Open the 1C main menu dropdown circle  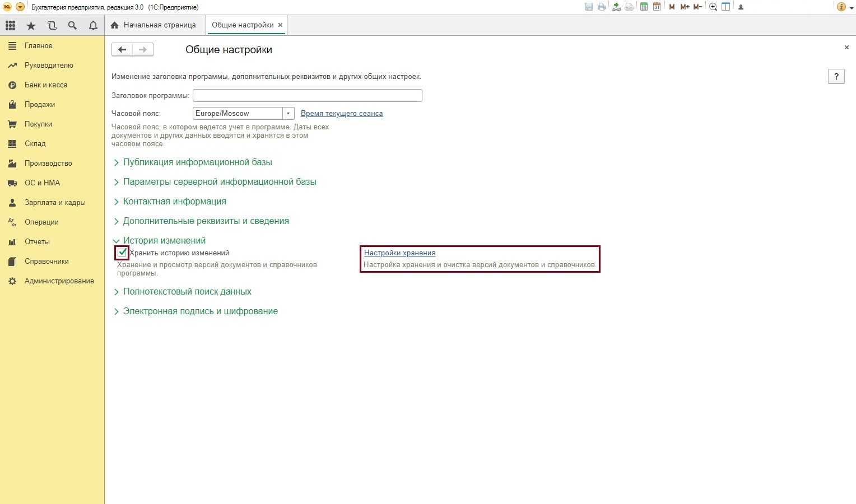click(x=20, y=7)
